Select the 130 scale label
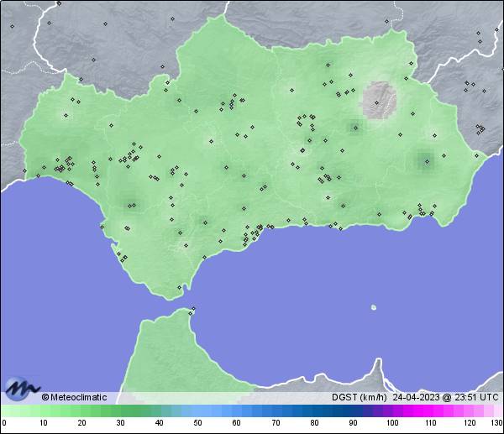The width and height of the screenshot is (504, 434). [497, 422]
